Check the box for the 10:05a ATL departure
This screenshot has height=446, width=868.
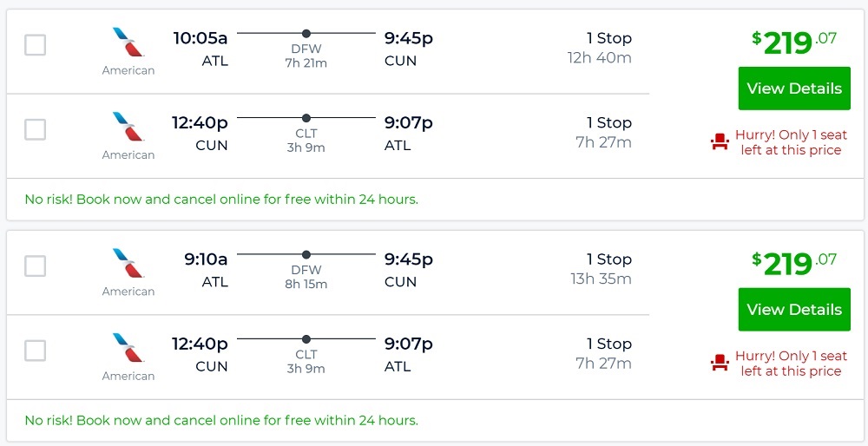click(x=35, y=45)
